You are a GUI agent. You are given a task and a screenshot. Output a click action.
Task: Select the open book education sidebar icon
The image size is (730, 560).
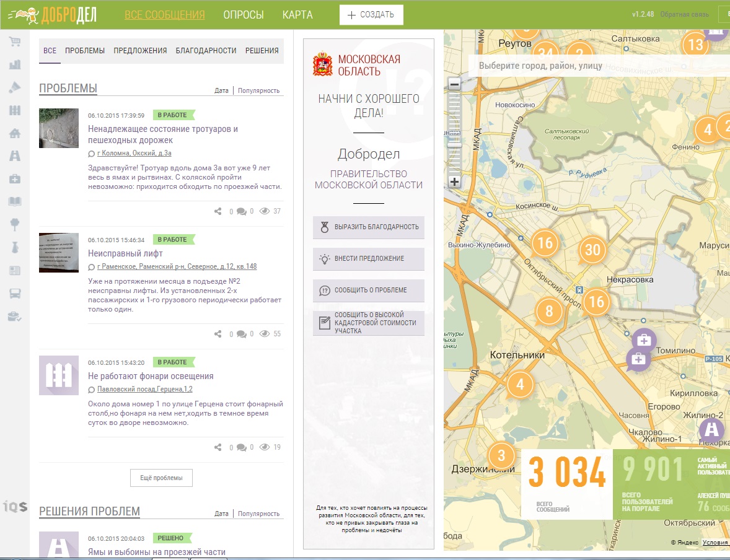tap(14, 201)
